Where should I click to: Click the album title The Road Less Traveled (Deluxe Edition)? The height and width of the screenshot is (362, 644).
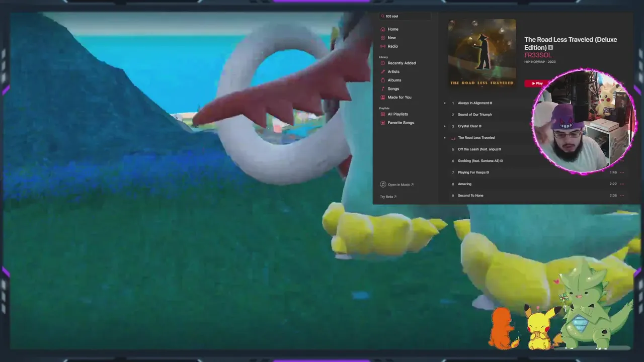click(x=571, y=43)
